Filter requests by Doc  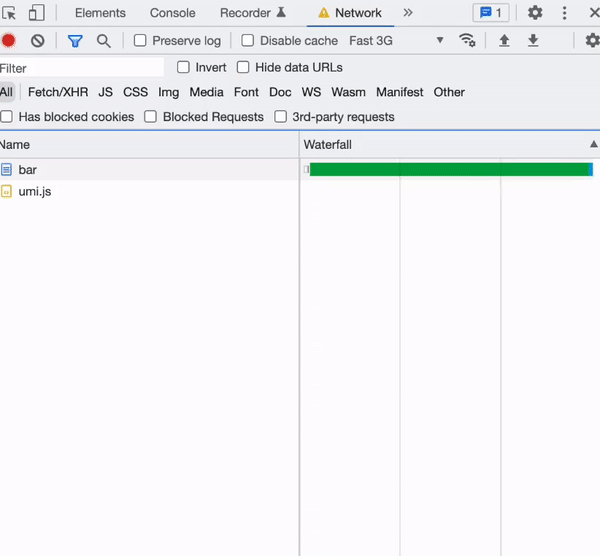(x=280, y=92)
